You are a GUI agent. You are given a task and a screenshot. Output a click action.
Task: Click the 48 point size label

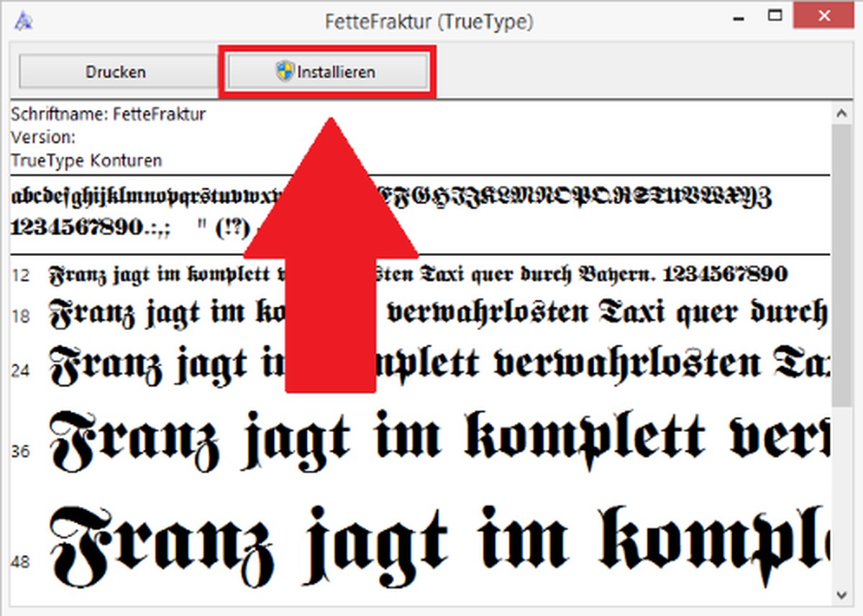(22, 561)
